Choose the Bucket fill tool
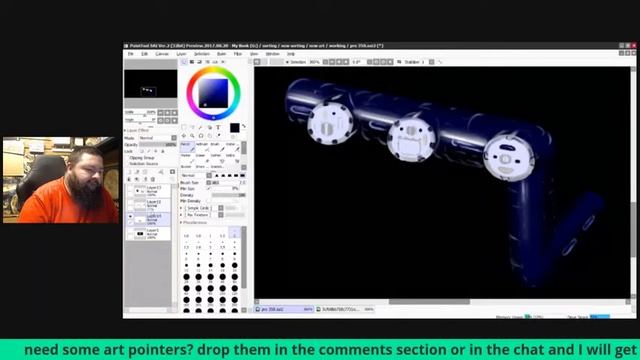This screenshot has width=640, height=360. pyautogui.click(x=187, y=167)
